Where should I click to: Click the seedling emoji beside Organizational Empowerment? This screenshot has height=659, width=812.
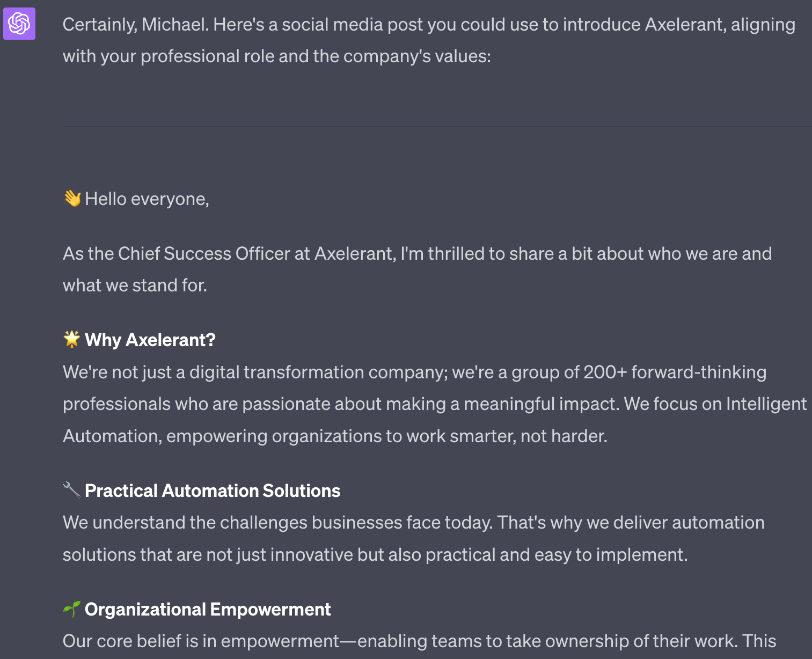pos(71,609)
